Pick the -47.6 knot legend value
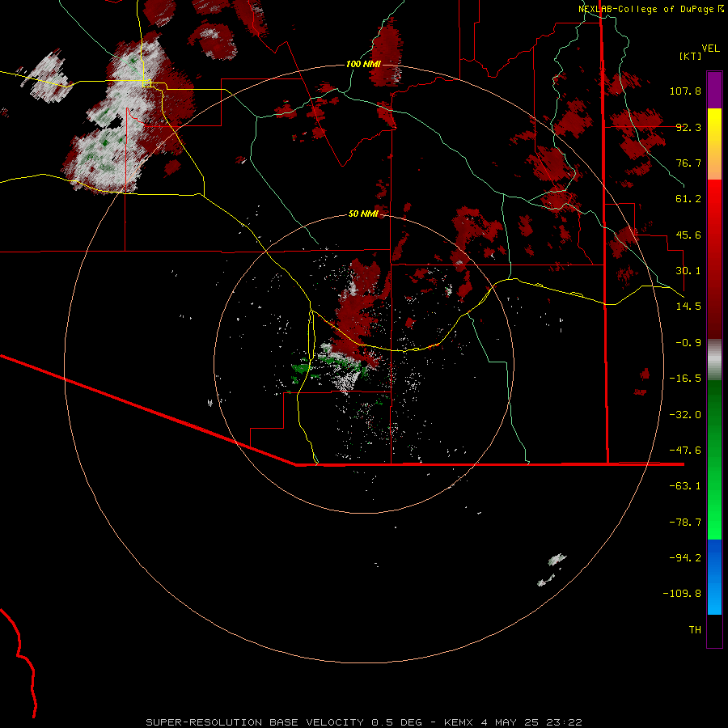This screenshot has height=728, width=728. pyautogui.click(x=685, y=451)
